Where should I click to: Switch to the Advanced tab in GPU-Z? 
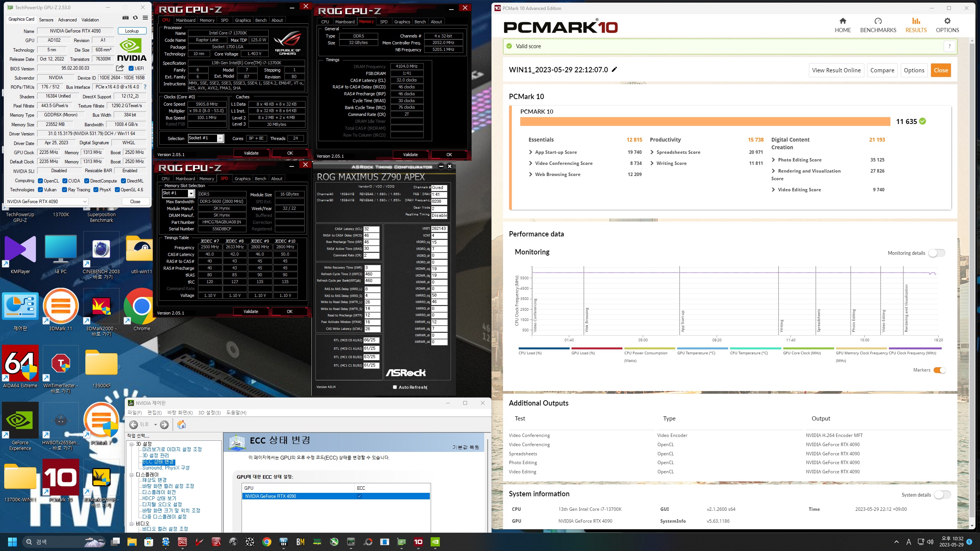click(67, 20)
